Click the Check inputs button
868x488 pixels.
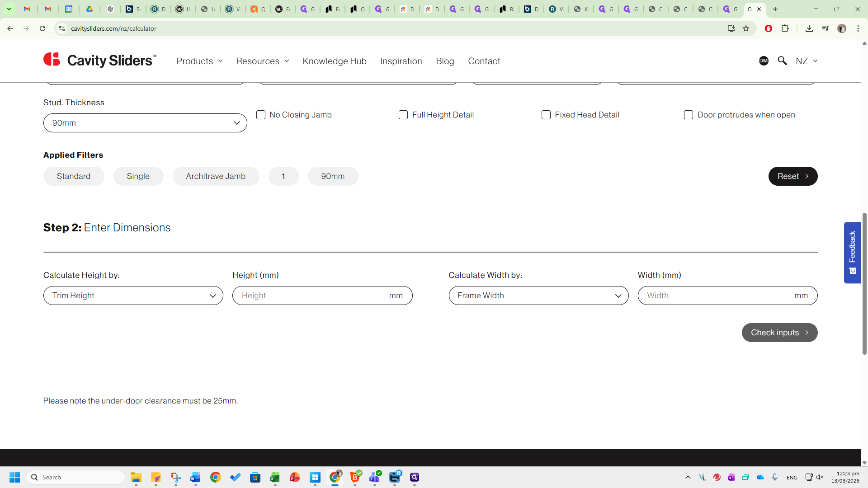[779, 333]
